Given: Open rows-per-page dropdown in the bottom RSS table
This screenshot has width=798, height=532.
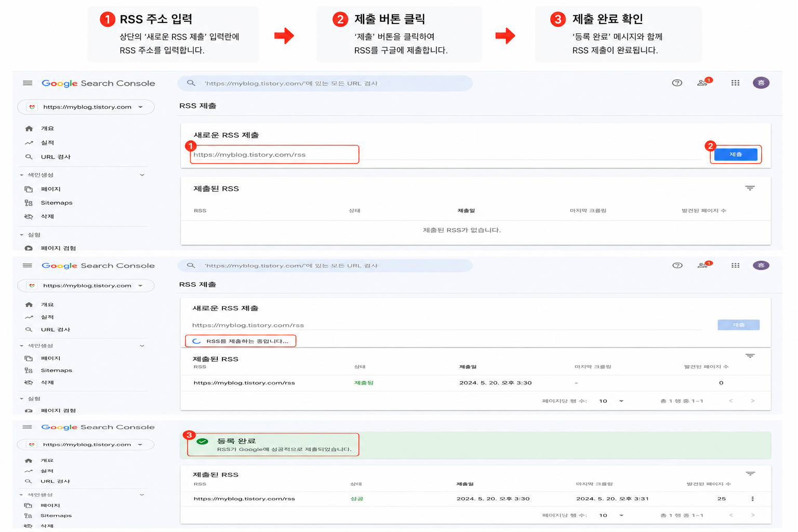Looking at the screenshot, I should tap(611, 515).
